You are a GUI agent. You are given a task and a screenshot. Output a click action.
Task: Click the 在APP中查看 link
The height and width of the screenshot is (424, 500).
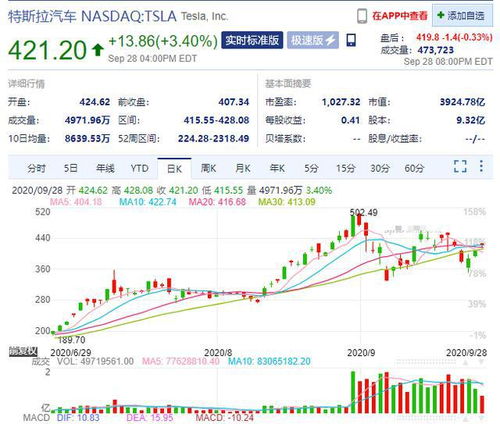tap(400, 16)
